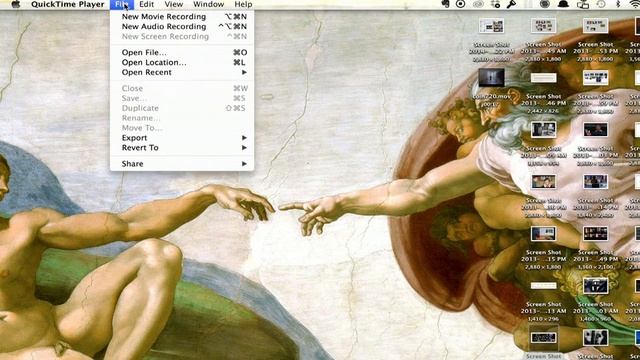Open the Apple menu

click(x=15, y=4)
